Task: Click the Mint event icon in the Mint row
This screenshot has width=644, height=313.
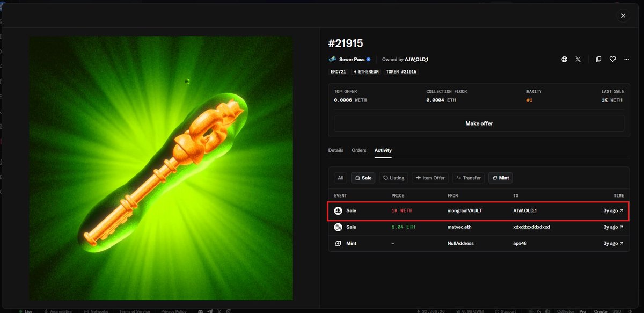Action: point(338,243)
